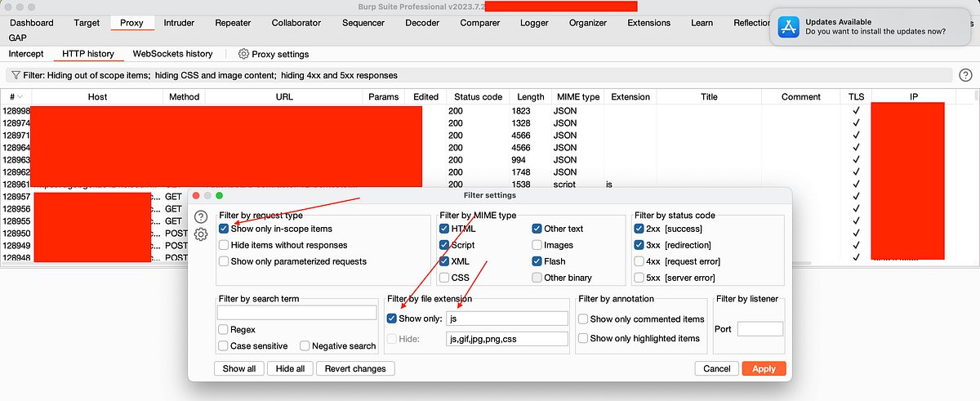Screen dimensions: 980x401
Task: Uncheck the Script MIME type
Action: tap(443, 245)
